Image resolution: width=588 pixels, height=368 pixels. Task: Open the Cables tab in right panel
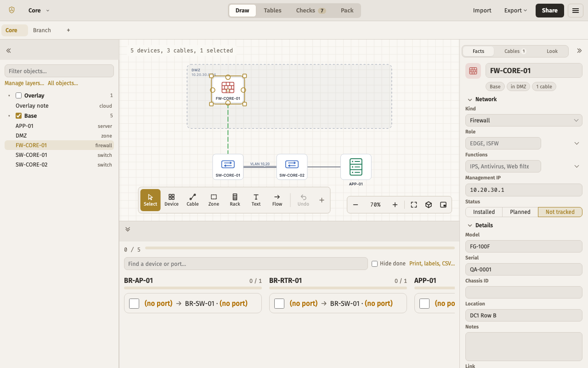coord(515,51)
